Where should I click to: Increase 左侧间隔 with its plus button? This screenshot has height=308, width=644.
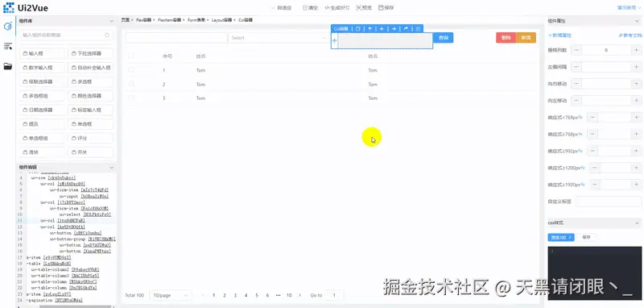pos(636,67)
